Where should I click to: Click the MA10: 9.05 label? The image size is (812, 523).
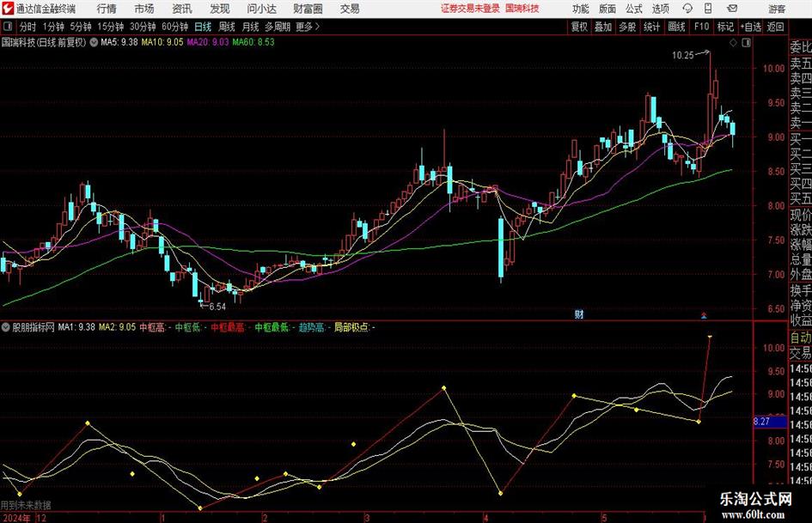point(162,42)
